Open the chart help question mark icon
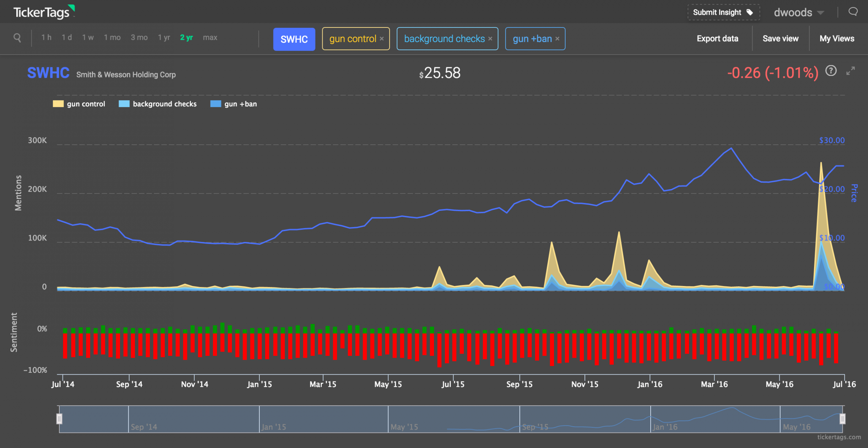Viewport: 868px width, 448px height. pyautogui.click(x=831, y=71)
